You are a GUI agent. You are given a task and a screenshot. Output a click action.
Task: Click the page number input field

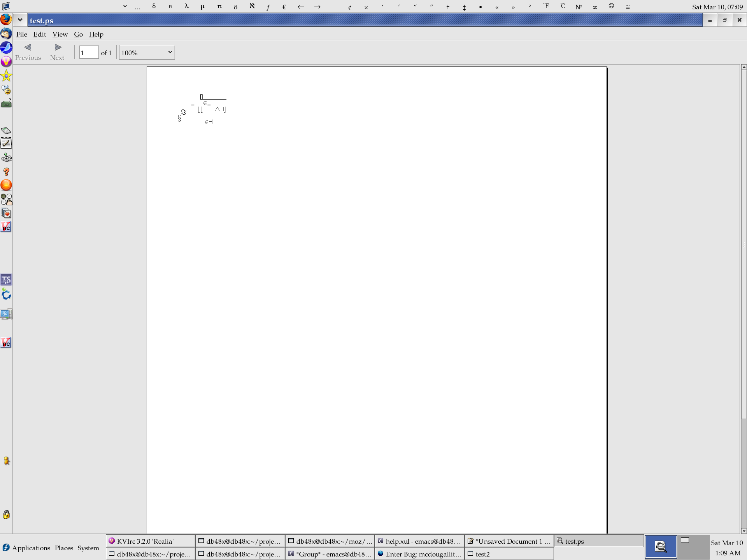point(89,52)
